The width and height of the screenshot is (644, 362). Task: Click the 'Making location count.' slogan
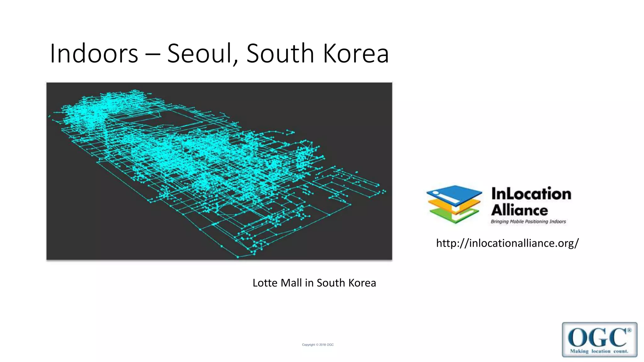point(599,351)
